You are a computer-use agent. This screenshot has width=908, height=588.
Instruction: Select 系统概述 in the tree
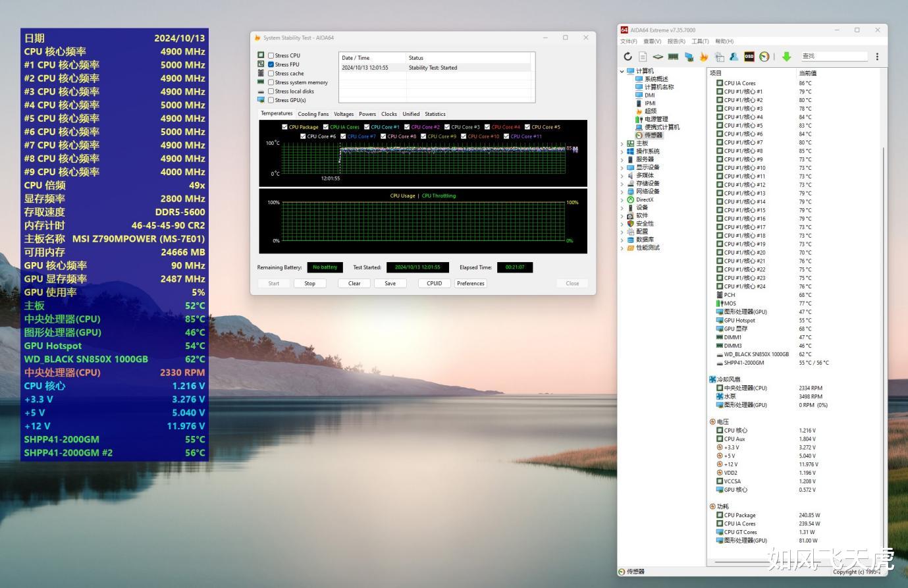pyautogui.click(x=656, y=79)
